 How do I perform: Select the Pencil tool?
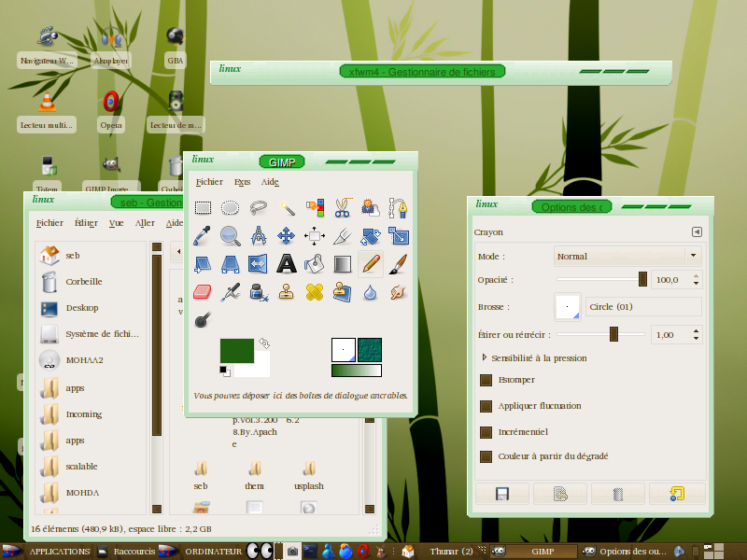[x=370, y=264]
